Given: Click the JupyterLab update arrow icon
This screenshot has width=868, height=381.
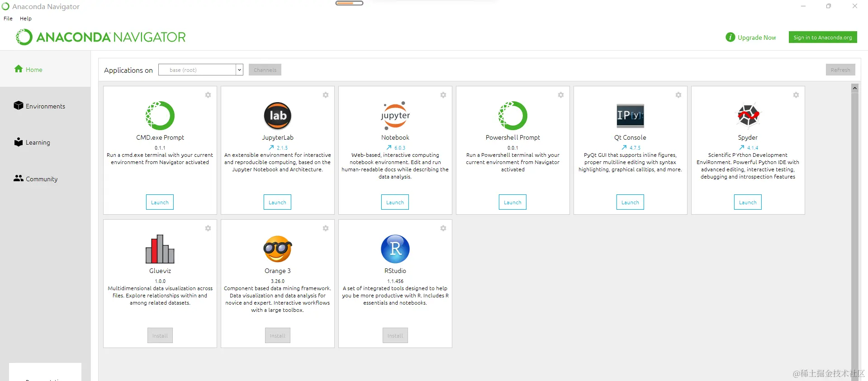Looking at the screenshot, I should click(x=271, y=147).
